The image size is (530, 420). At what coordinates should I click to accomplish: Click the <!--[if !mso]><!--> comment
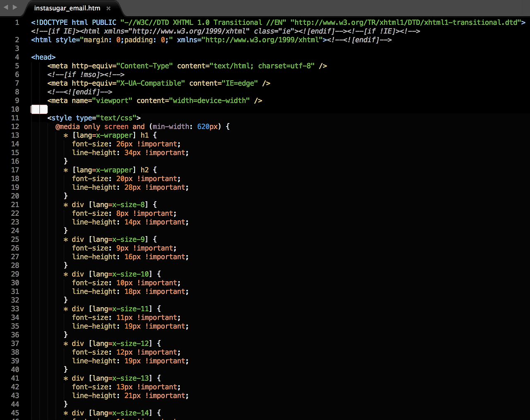86,75
